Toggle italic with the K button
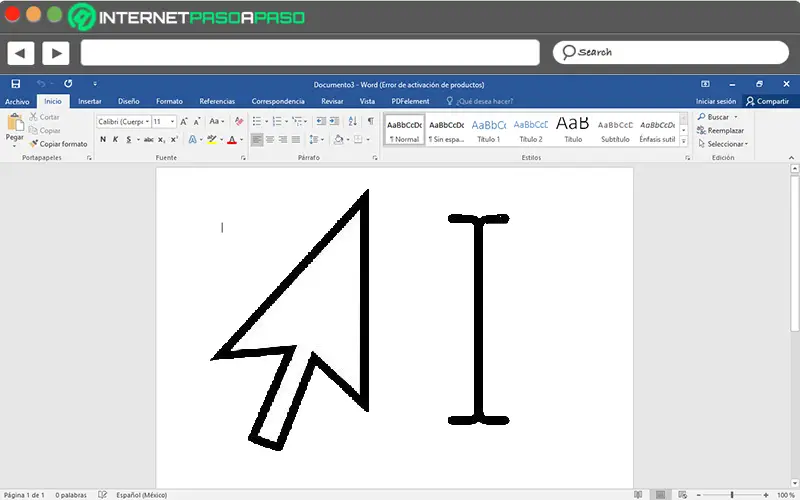This screenshot has width=800, height=500. (x=115, y=139)
